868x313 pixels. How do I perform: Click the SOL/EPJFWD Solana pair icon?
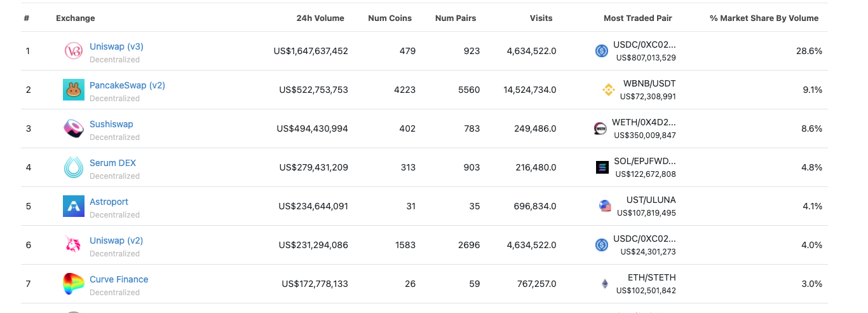click(x=602, y=167)
